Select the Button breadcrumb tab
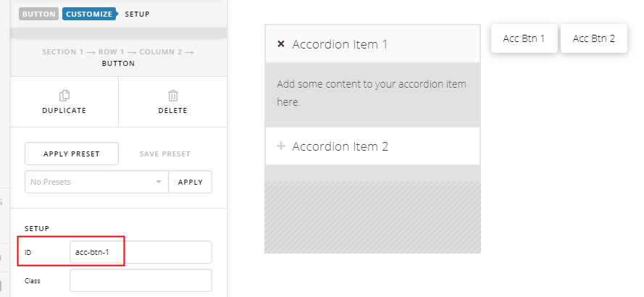 tap(38, 14)
